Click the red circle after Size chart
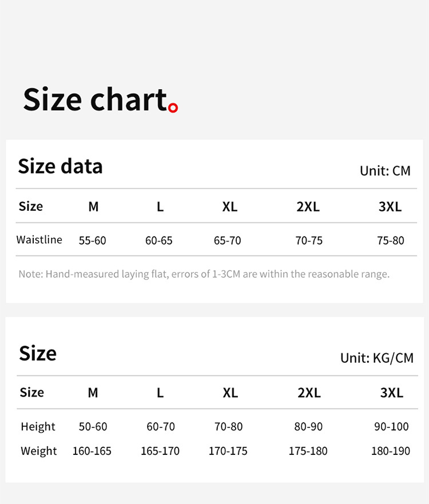The height and width of the screenshot is (504, 429). click(x=173, y=107)
